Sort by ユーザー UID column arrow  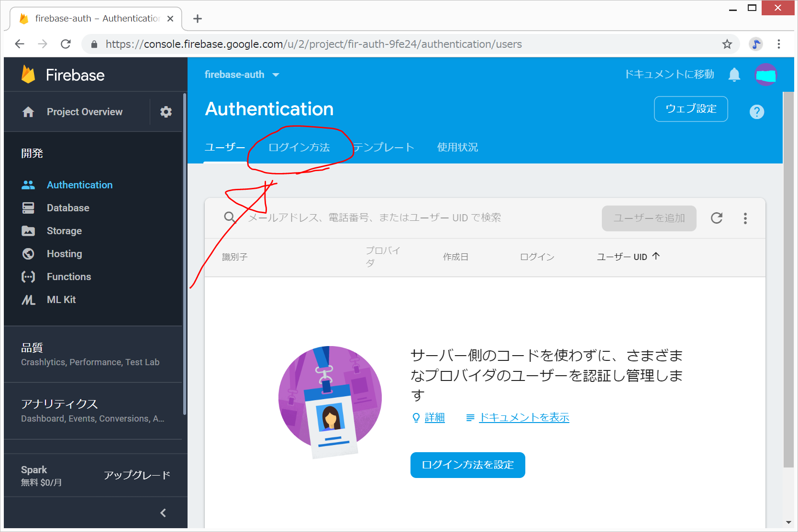point(656,256)
